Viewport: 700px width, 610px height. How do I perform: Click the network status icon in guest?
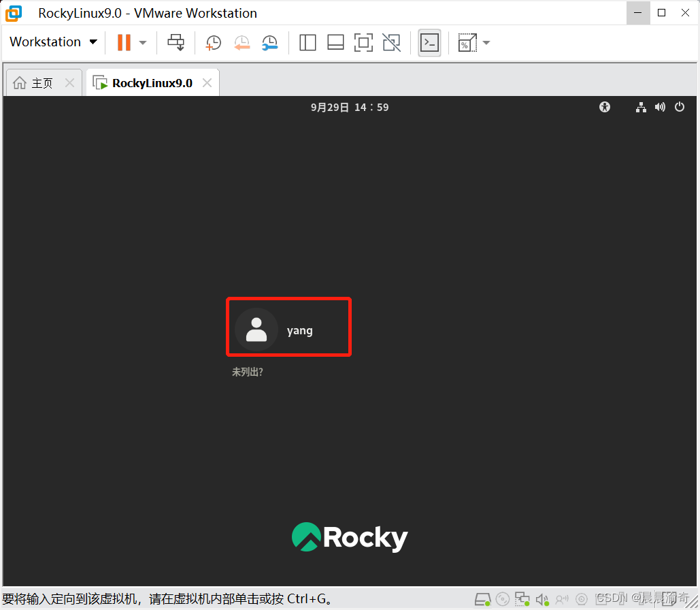[641, 108]
